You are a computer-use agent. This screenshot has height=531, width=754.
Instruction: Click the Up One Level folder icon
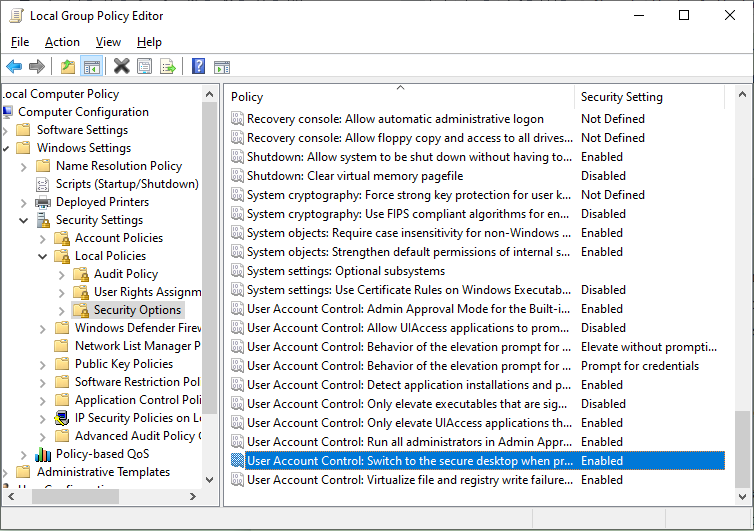point(67,67)
